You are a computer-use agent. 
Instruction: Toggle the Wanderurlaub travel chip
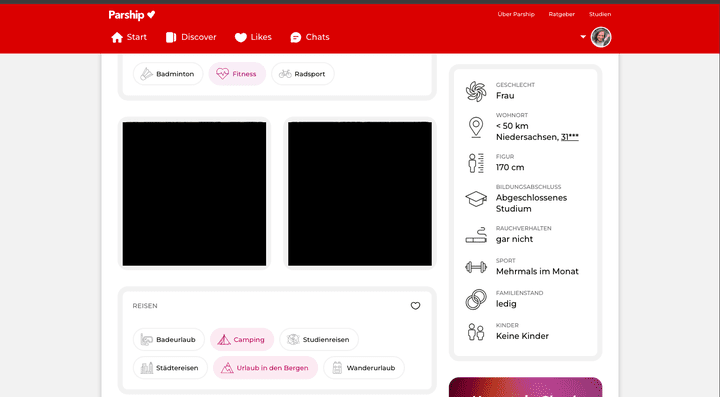point(364,368)
